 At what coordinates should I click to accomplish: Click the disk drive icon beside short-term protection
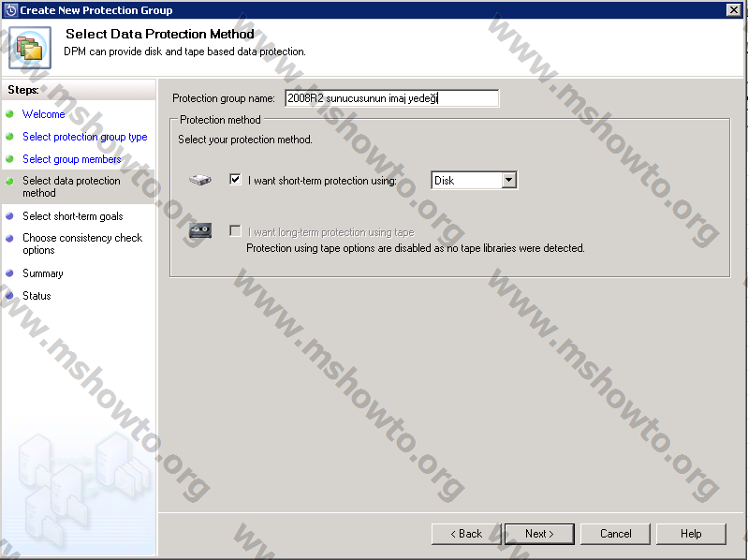click(200, 180)
